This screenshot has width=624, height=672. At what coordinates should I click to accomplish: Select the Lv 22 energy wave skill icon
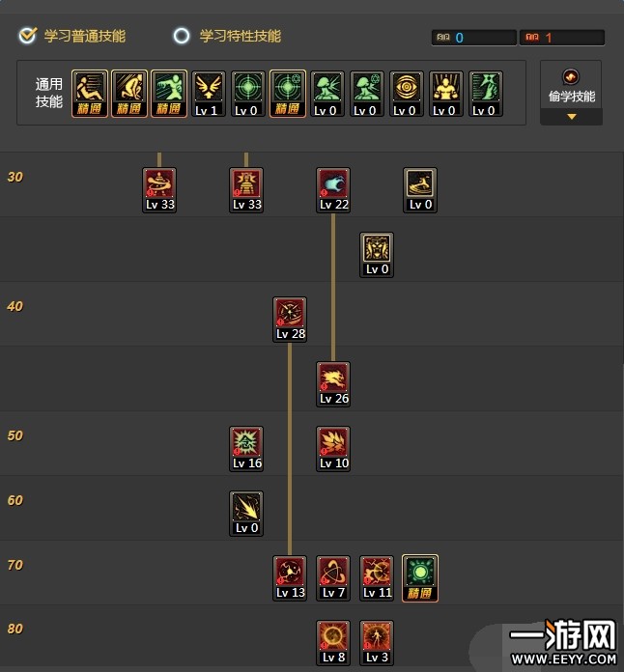333,190
